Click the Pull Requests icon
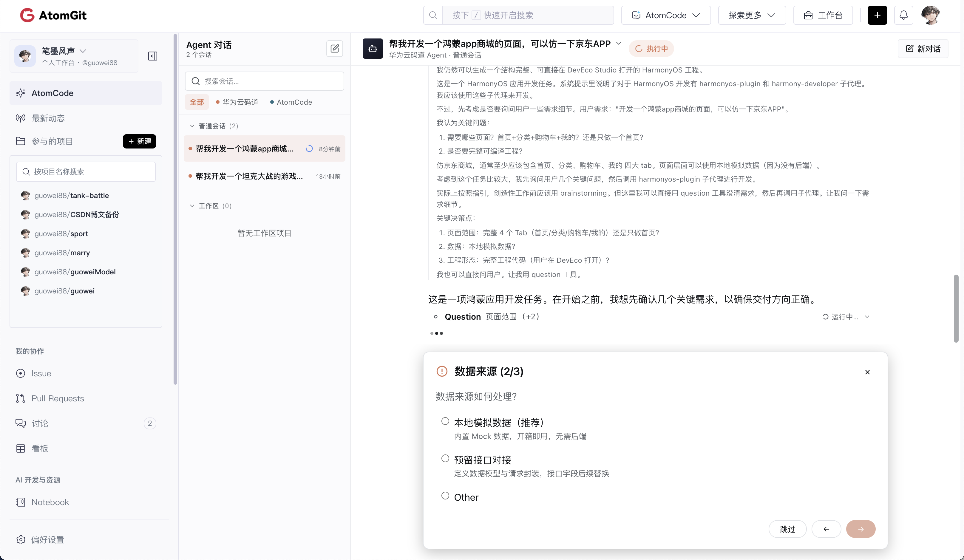 (x=21, y=399)
